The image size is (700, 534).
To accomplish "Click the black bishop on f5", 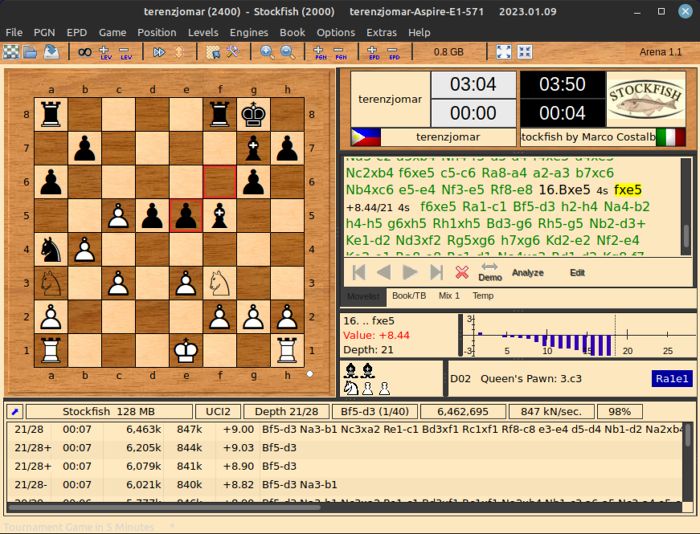I will [219, 216].
